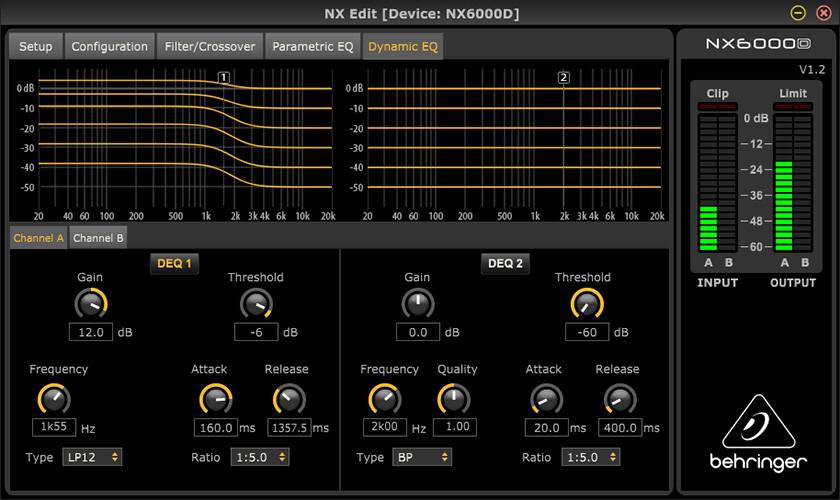Select the Channel B tab
The width and height of the screenshot is (840, 500).
tap(99, 238)
